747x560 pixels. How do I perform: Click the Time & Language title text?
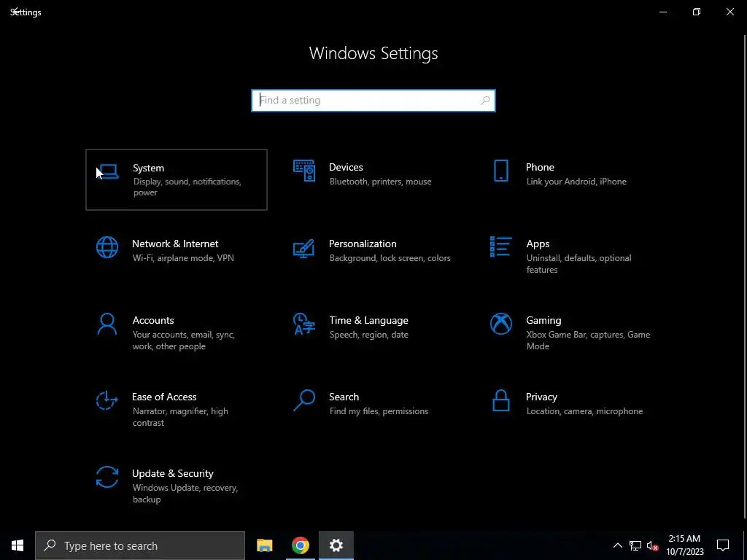pyautogui.click(x=368, y=321)
